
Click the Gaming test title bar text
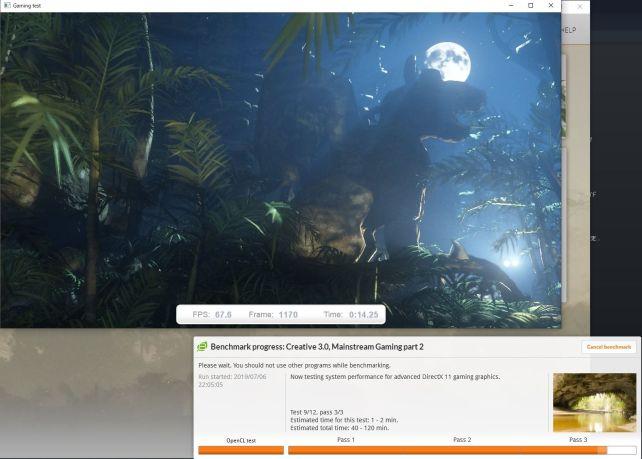tap(27, 6)
